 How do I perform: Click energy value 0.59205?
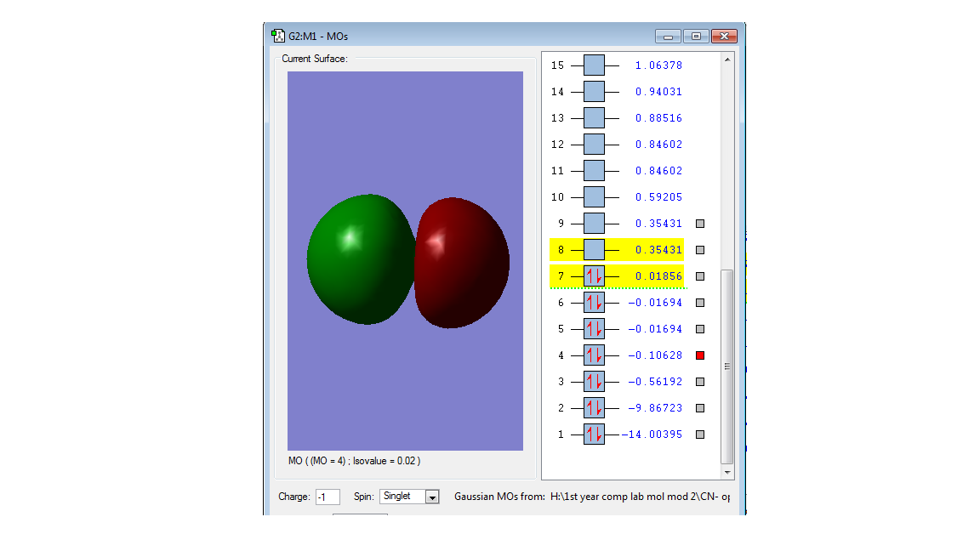658,196
